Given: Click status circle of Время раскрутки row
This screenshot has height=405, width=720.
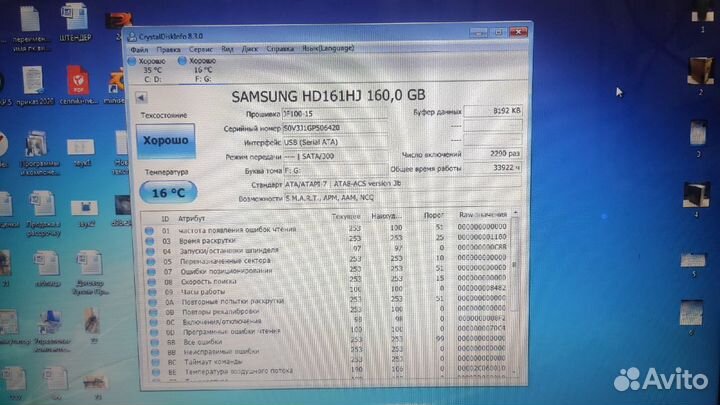Looking at the screenshot, I should (x=150, y=241).
